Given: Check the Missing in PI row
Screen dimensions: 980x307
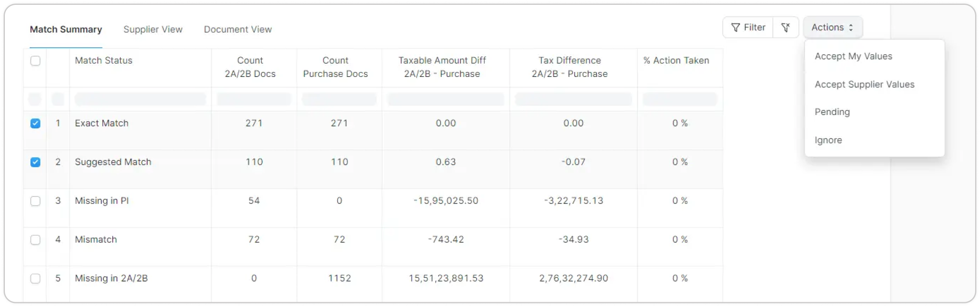Looking at the screenshot, I should point(35,201).
